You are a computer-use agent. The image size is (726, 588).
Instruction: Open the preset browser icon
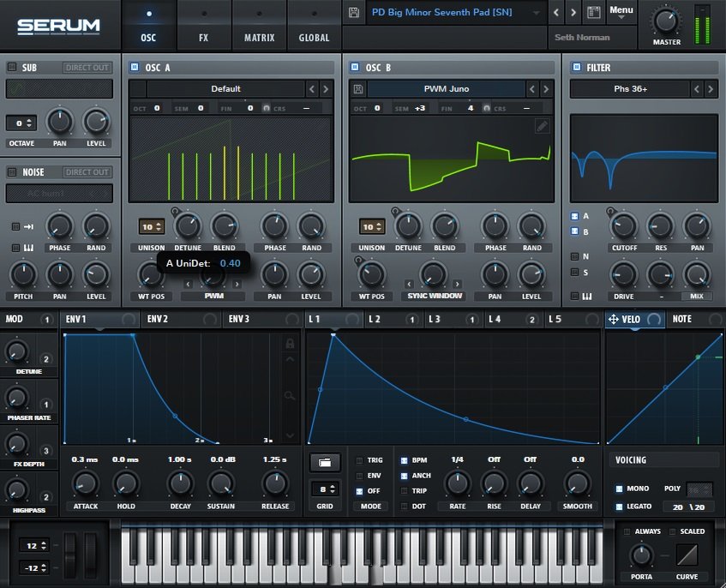(594, 13)
